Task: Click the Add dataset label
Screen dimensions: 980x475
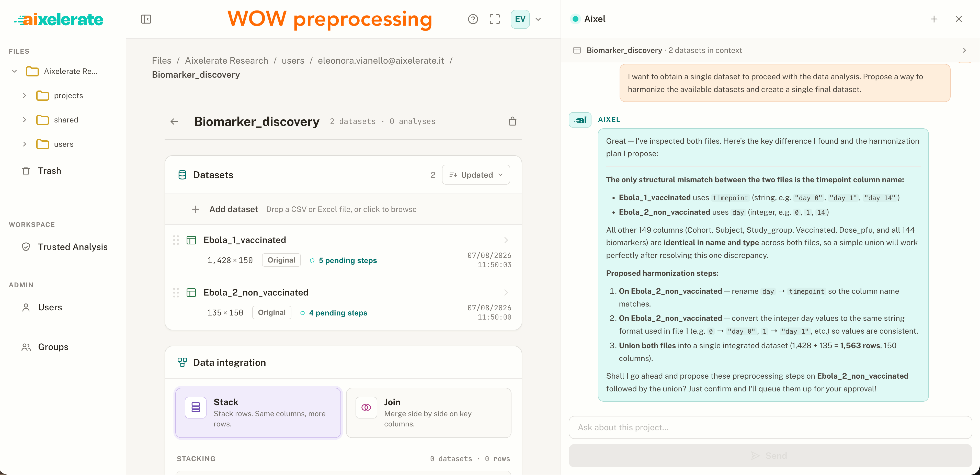Action: pyautogui.click(x=234, y=209)
